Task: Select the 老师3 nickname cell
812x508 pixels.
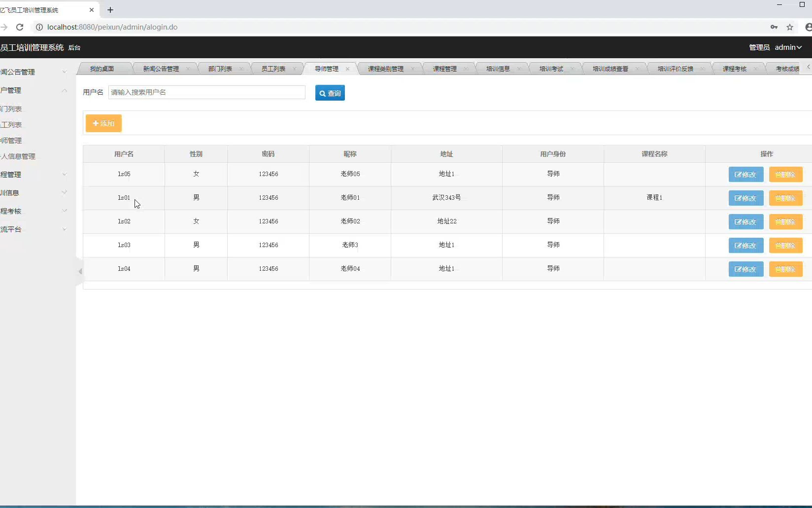Action: point(350,245)
